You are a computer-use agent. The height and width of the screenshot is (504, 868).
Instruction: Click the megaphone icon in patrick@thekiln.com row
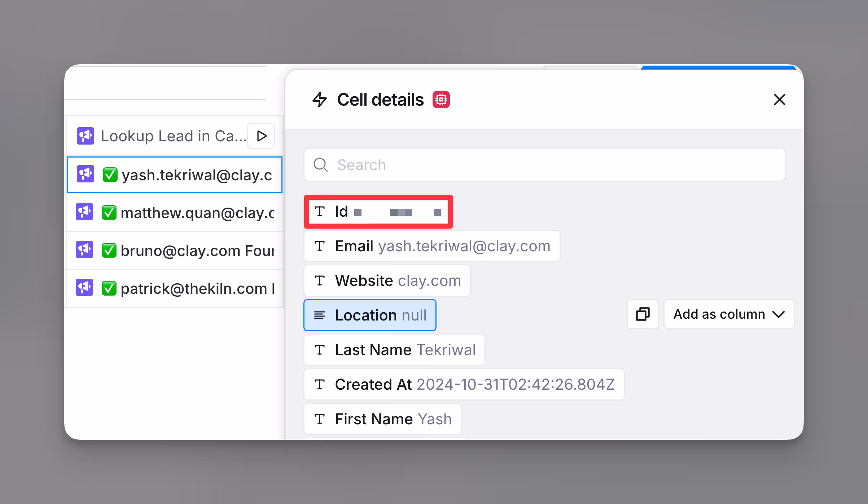[85, 288]
